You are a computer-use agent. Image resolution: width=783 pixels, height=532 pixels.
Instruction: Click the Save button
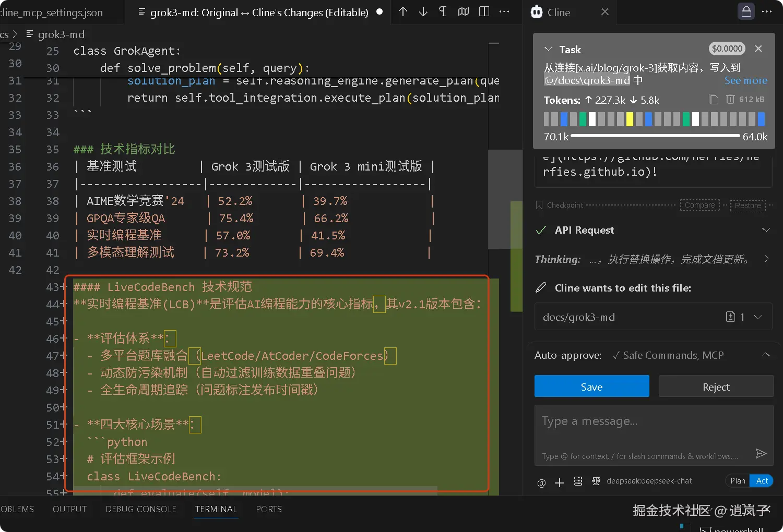tap(592, 386)
